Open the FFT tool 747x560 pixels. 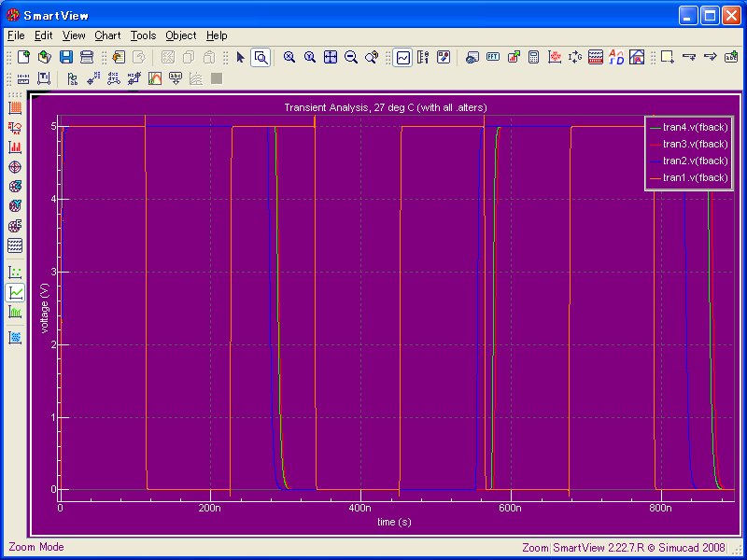493,57
